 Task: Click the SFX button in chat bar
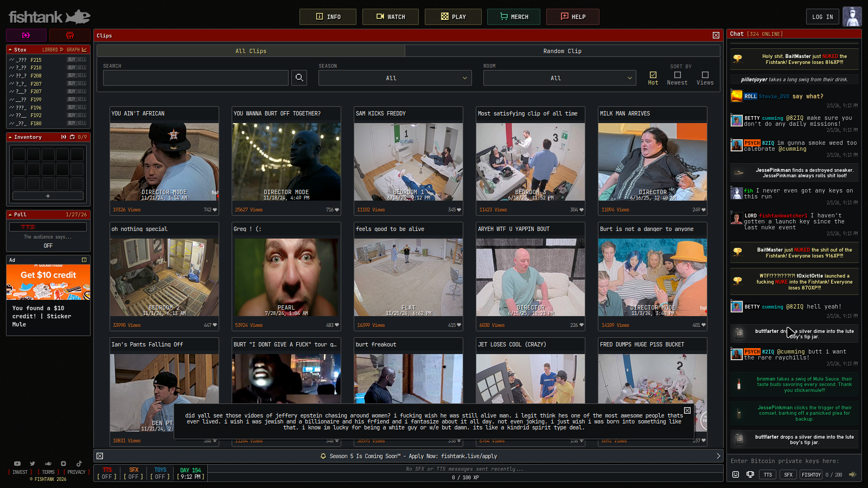point(788,474)
